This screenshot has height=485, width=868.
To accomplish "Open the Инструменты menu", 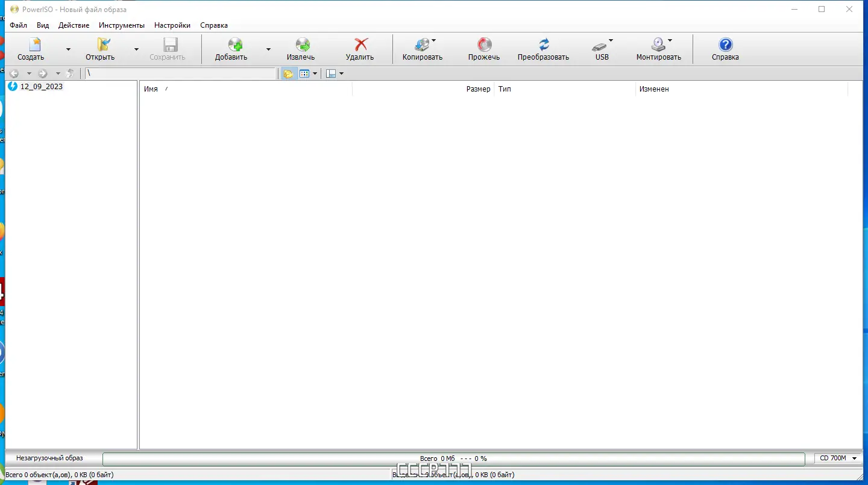I will click(122, 25).
